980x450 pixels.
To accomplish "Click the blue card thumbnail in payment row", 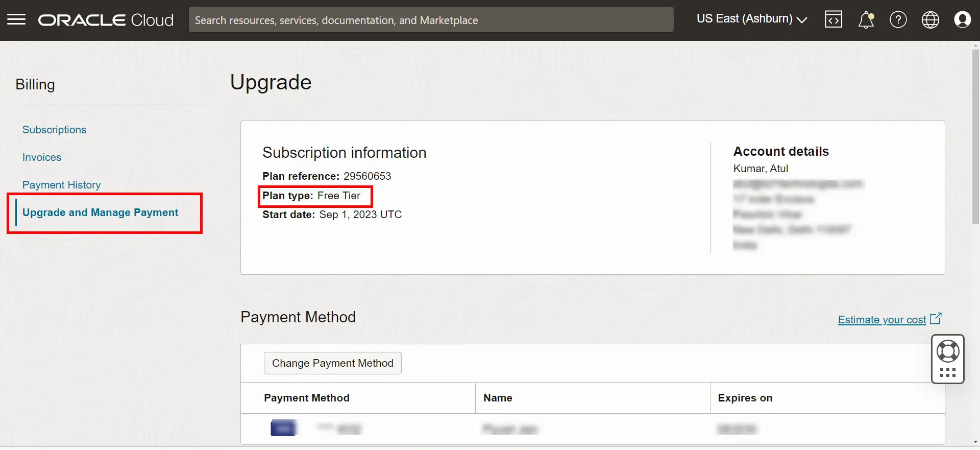I will (x=283, y=428).
